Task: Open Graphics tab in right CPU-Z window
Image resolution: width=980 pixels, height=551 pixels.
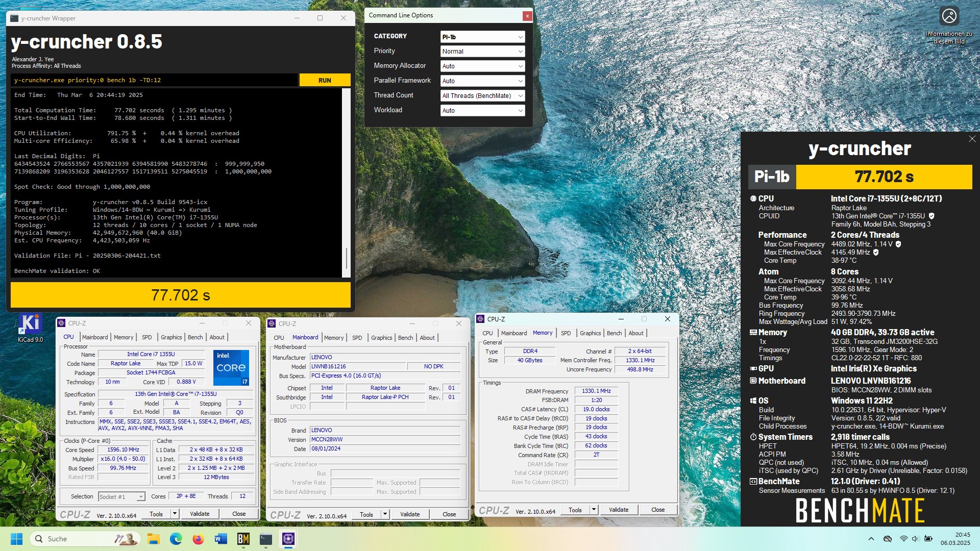Action: coord(590,333)
